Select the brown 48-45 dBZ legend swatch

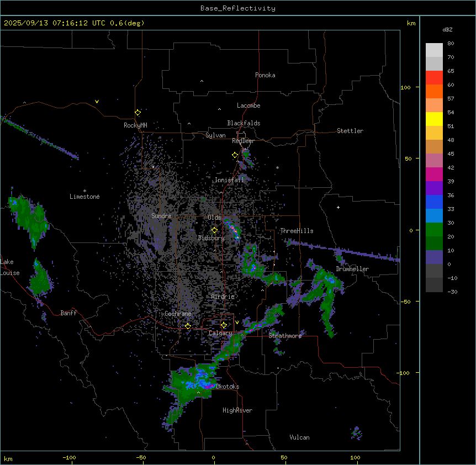tap(434, 146)
